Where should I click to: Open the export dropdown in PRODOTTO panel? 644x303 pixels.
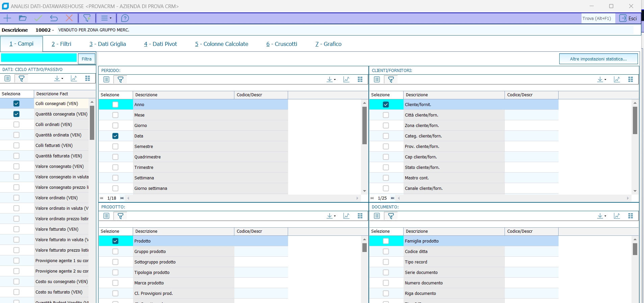(331, 216)
